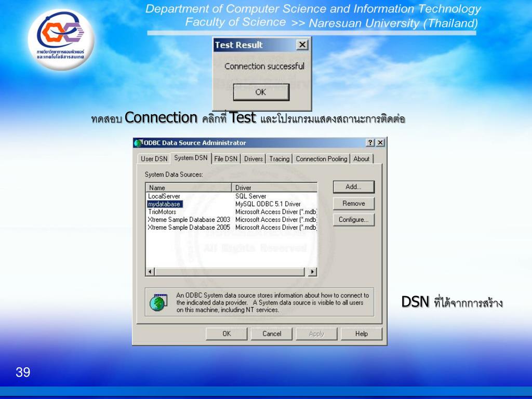532x399 pixels.
Task: Open the File DSN tab
Action: [225, 159]
